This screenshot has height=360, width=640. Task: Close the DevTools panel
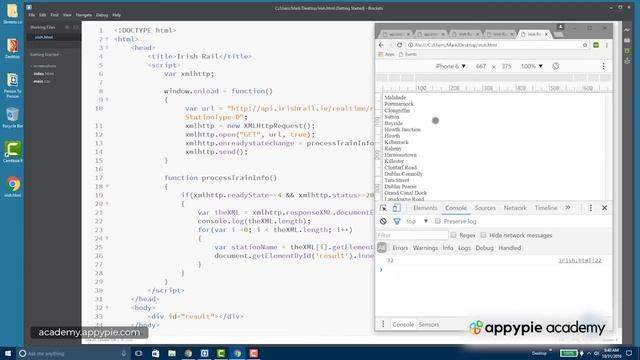[604, 208]
